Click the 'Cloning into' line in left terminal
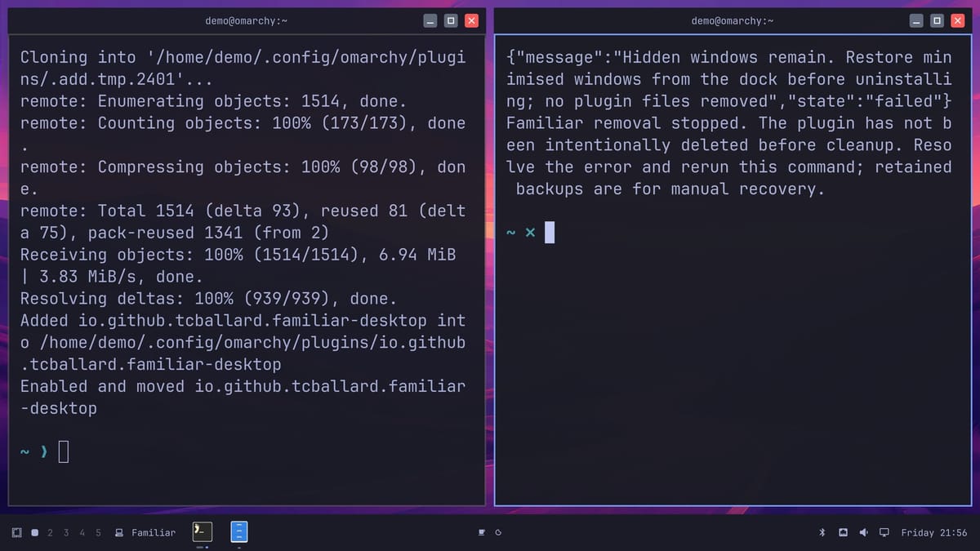This screenshot has width=980, height=551. pos(243,57)
